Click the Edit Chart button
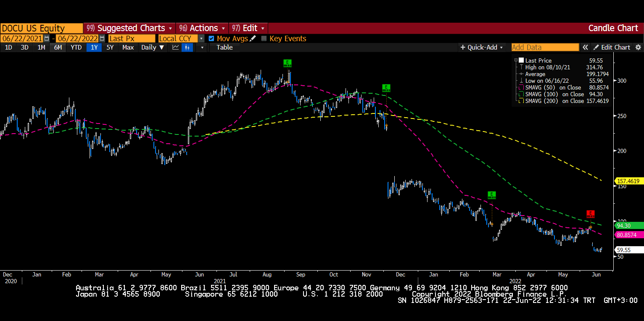 point(612,47)
